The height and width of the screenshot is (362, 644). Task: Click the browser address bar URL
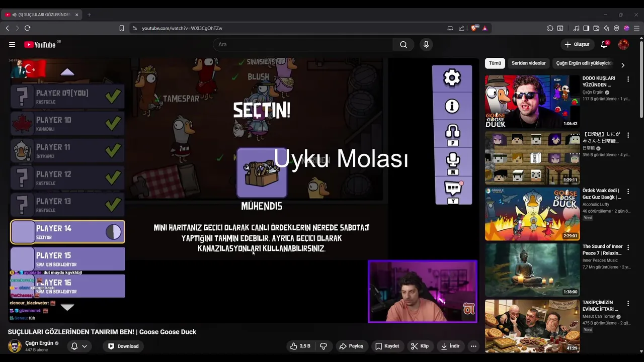pos(182,28)
